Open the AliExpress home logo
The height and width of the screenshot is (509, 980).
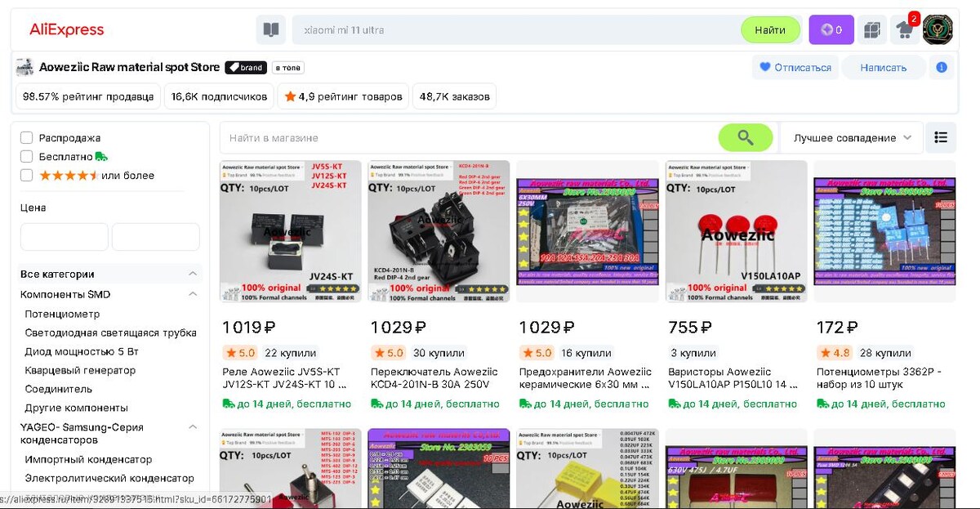pyautogui.click(x=67, y=30)
